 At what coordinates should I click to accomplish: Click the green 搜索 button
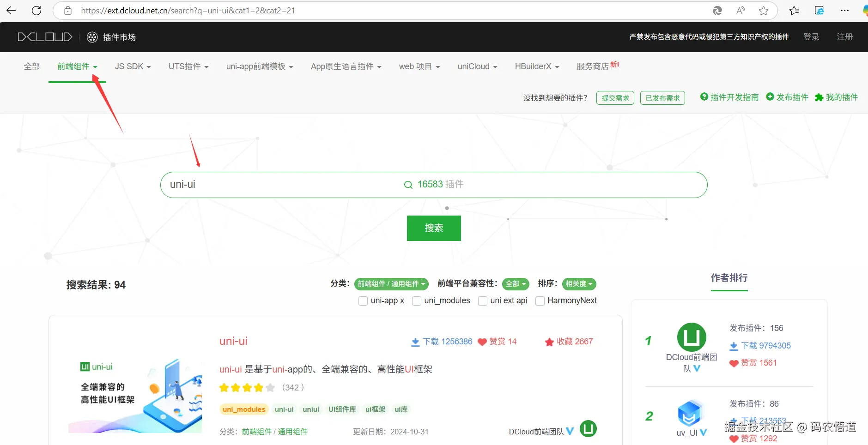(434, 228)
